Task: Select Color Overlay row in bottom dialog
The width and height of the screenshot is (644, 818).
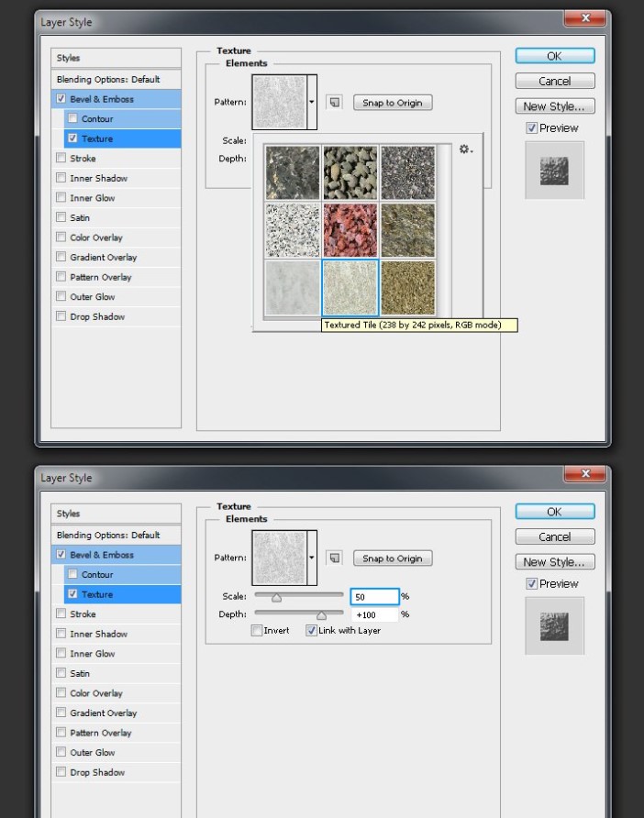Action: point(116,693)
